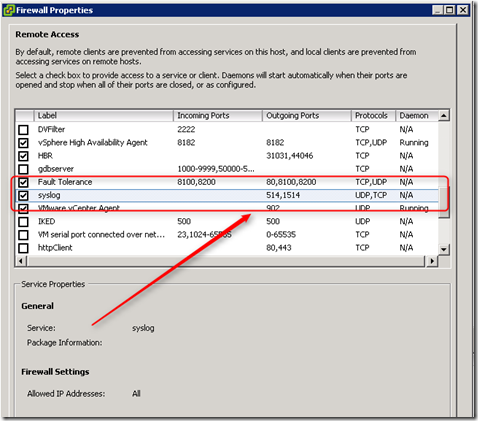Sort by Incoming Ports column header
The width and height of the screenshot is (478, 421).
218,116
